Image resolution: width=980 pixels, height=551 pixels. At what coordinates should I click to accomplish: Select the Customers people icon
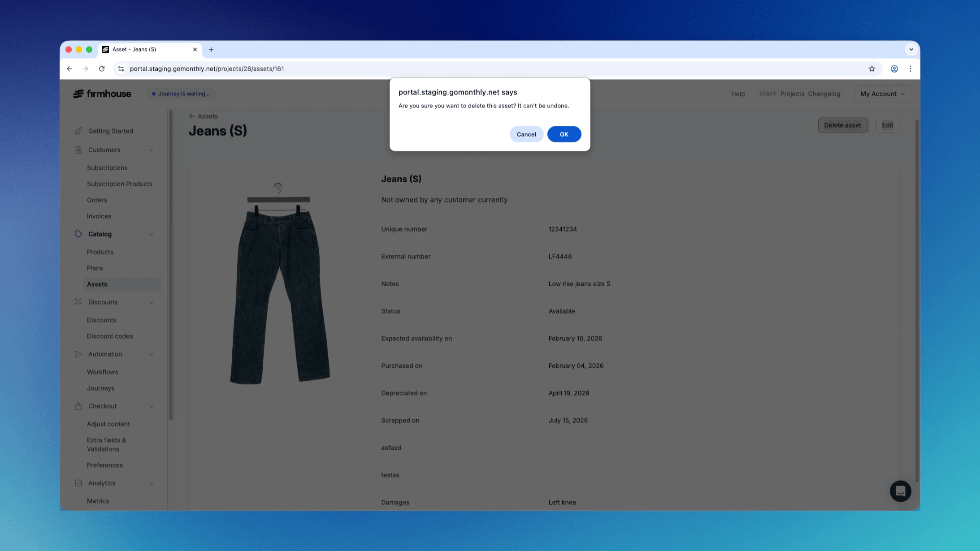click(x=78, y=150)
